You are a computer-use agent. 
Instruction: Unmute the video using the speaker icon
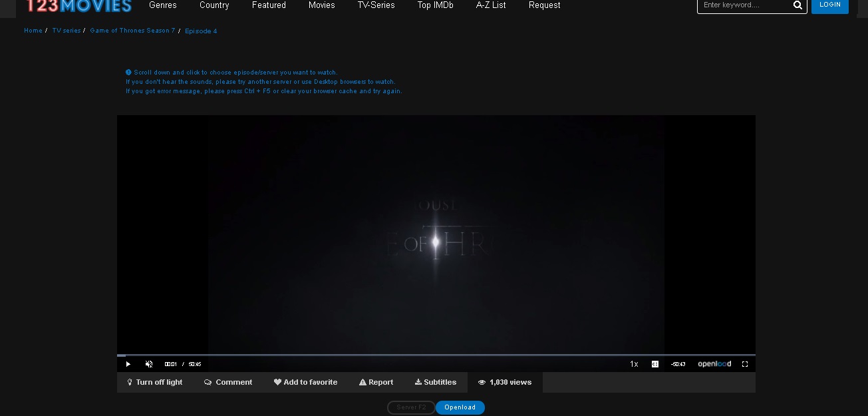149,364
